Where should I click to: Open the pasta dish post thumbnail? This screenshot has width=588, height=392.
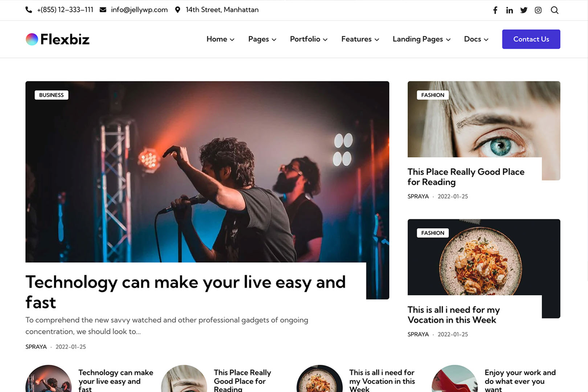[x=483, y=257]
